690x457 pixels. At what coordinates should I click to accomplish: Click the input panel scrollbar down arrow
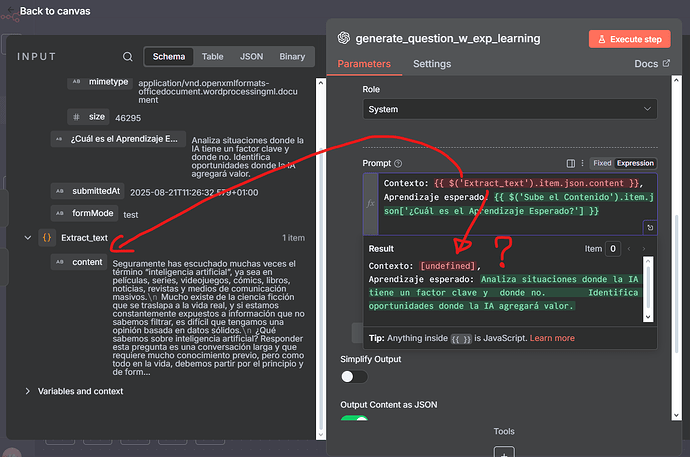(321, 435)
